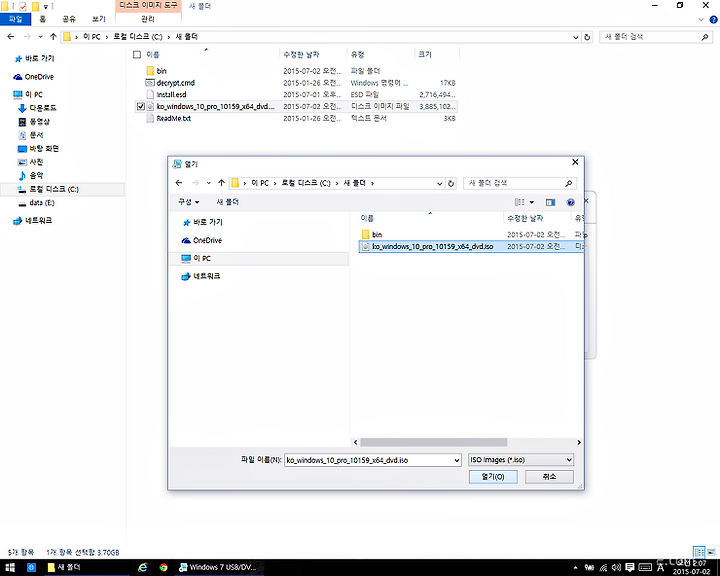Select the bin folder in the Explorer window

161,71
